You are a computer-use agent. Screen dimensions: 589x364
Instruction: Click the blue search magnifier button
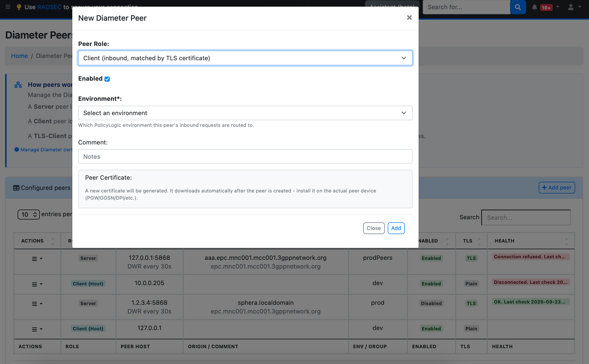(x=518, y=7)
